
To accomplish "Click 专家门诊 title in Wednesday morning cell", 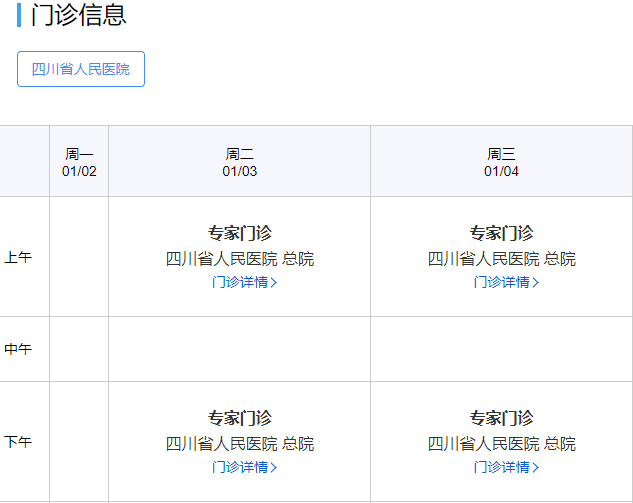I will click(502, 233).
